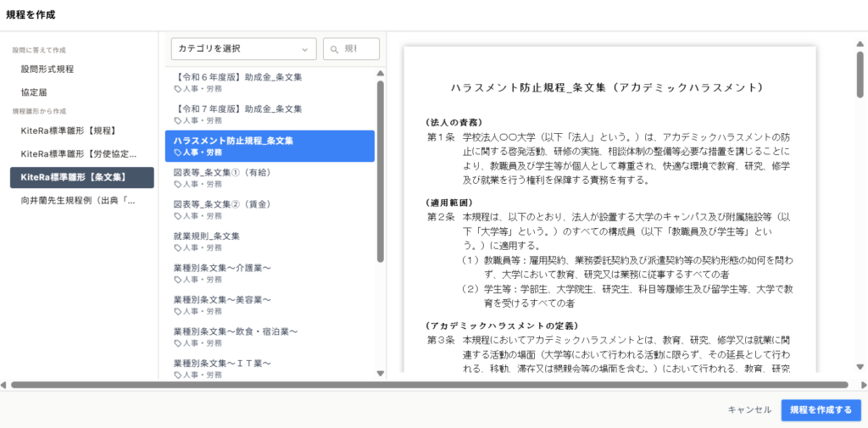Image resolution: width=868 pixels, height=428 pixels.
Task: Click the キャンセル button
Action: 749,410
